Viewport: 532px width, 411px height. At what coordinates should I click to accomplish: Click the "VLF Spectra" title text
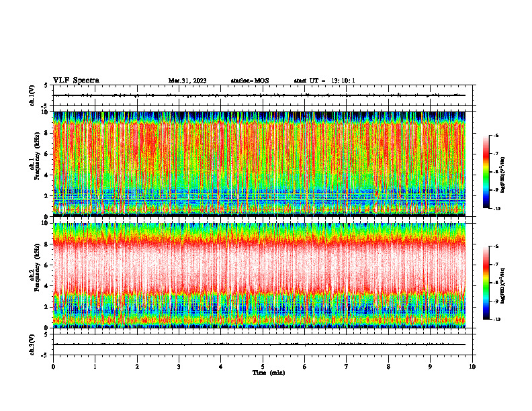point(76,81)
